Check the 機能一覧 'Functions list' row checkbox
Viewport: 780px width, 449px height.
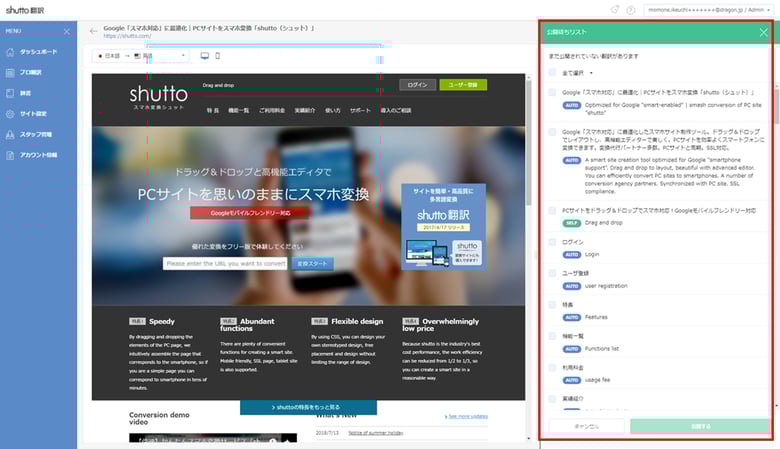[x=552, y=336]
